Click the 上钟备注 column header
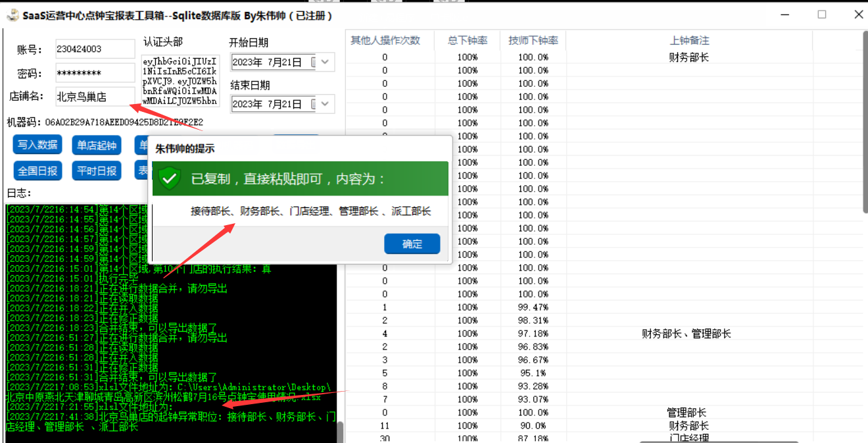The width and height of the screenshot is (868, 443). [688, 41]
